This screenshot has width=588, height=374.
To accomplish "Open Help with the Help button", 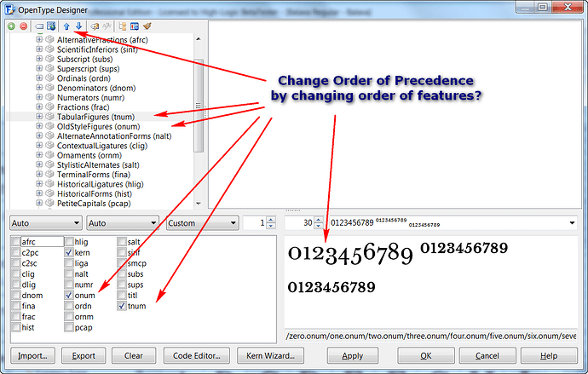I will coord(549,355).
